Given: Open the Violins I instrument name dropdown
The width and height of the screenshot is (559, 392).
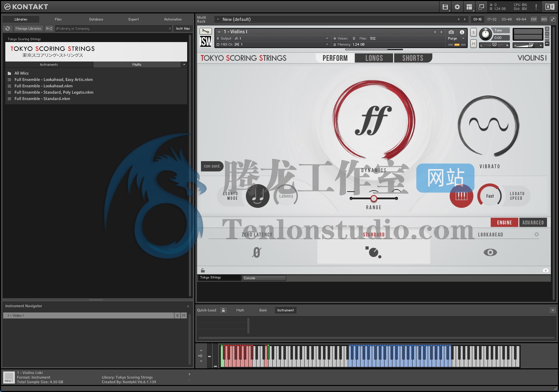Looking at the screenshot, I should click(219, 32).
